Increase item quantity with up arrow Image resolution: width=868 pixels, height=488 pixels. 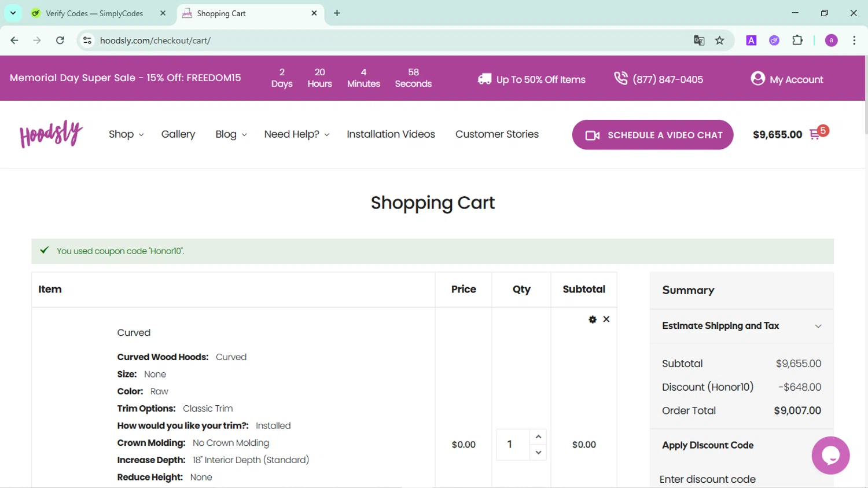(x=538, y=436)
